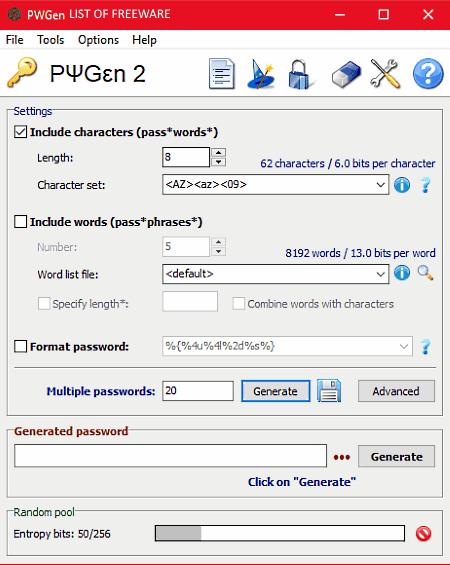Click the Specify length input field
This screenshot has height=565, width=450.
click(x=190, y=301)
